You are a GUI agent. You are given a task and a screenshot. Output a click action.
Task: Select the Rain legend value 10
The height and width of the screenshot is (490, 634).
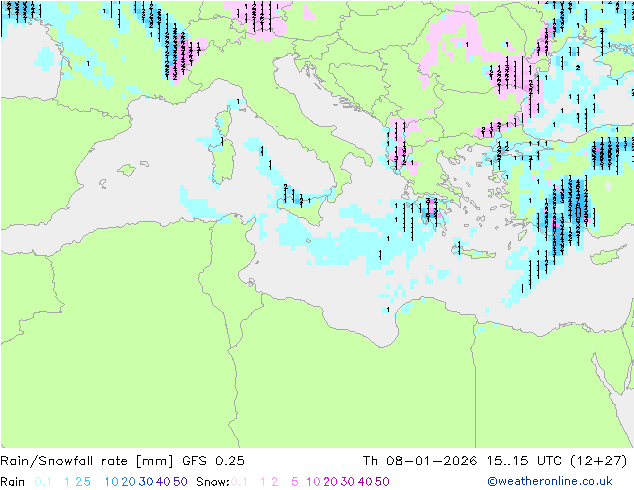[112, 482]
